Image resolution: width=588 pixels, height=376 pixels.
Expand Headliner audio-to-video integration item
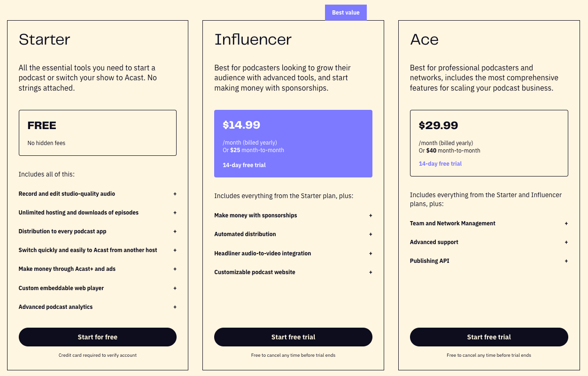click(263, 253)
